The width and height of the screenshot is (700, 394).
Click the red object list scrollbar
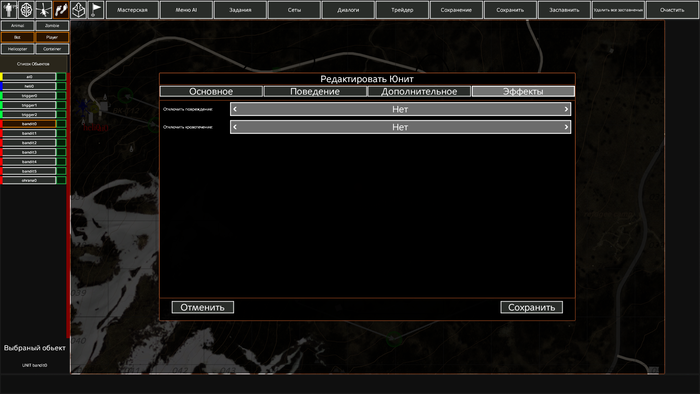(x=68, y=205)
